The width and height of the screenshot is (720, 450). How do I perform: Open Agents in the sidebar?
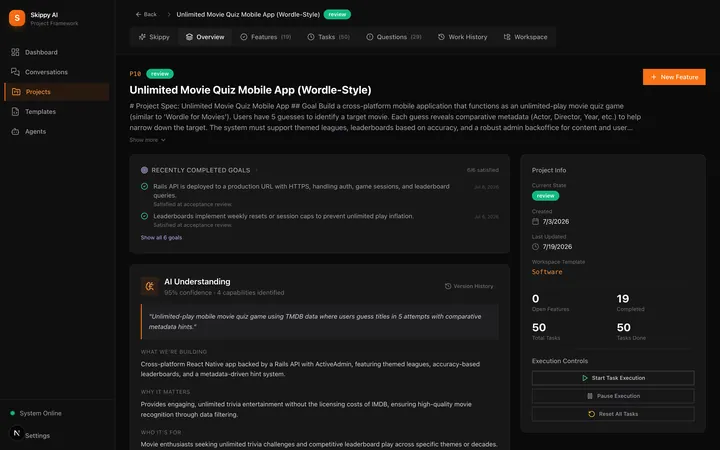point(57,131)
